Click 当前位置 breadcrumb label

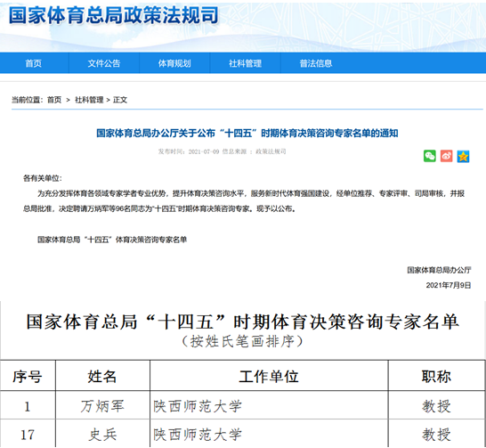click(x=27, y=100)
